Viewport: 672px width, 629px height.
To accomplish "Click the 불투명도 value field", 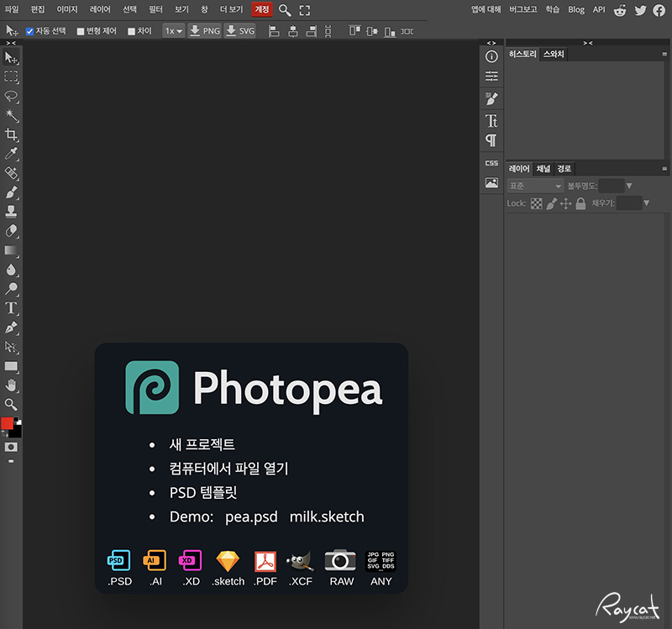I will tap(612, 186).
